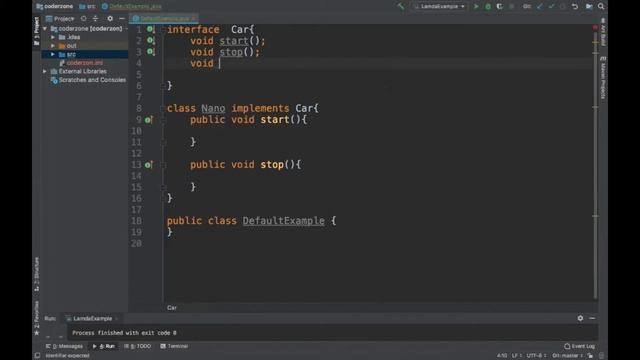Open Search Everywhere magnifier icon
The height and width of the screenshot is (360, 640).
click(601, 7)
